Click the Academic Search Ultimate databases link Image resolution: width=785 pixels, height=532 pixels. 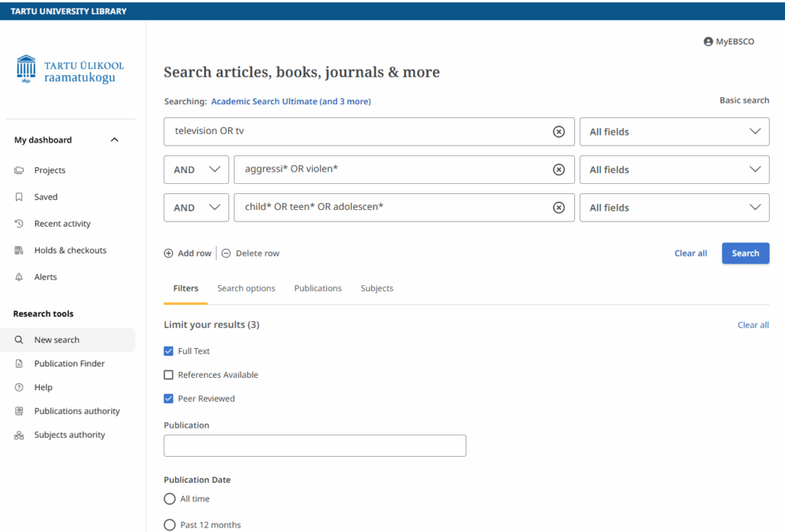pyautogui.click(x=291, y=101)
